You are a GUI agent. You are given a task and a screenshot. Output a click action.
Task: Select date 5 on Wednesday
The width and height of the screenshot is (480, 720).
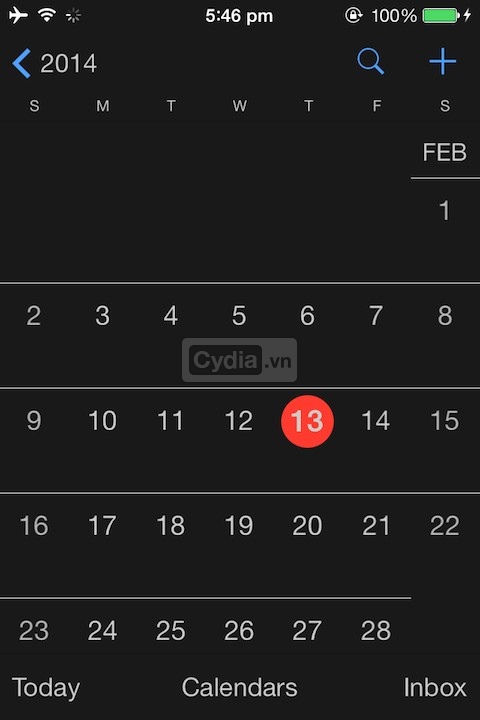[239, 316]
